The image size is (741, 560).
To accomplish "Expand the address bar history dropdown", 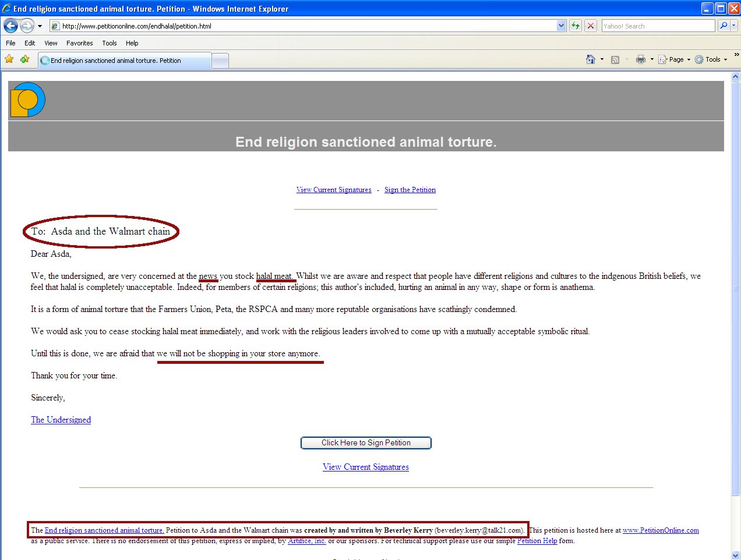I will (x=561, y=26).
